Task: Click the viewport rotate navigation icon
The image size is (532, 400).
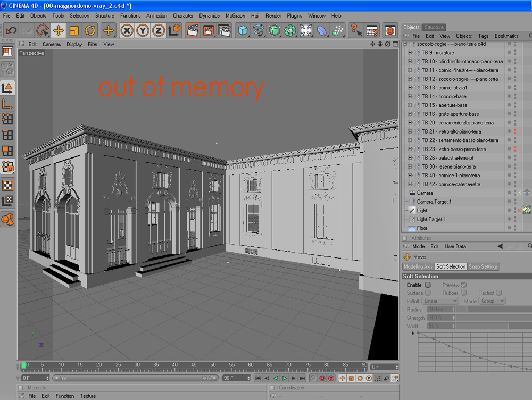Action: [387, 44]
